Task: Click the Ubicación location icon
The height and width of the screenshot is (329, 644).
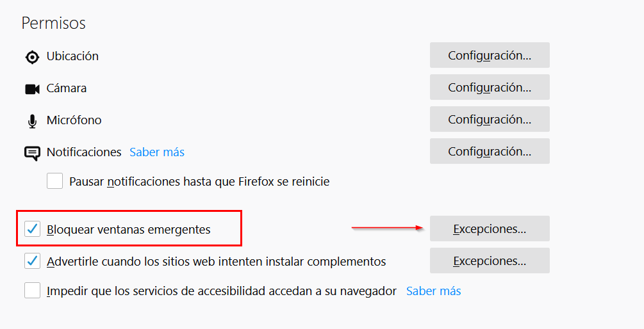Action: click(32, 57)
